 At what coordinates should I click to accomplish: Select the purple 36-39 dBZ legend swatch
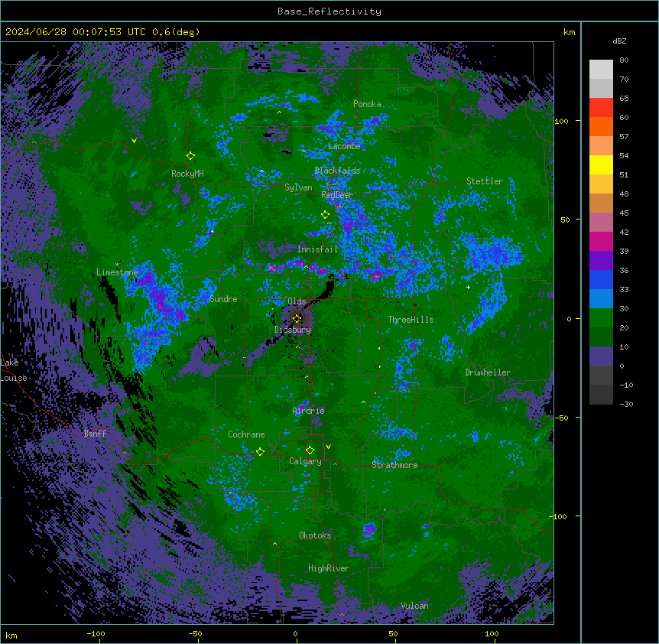[601, 261]
